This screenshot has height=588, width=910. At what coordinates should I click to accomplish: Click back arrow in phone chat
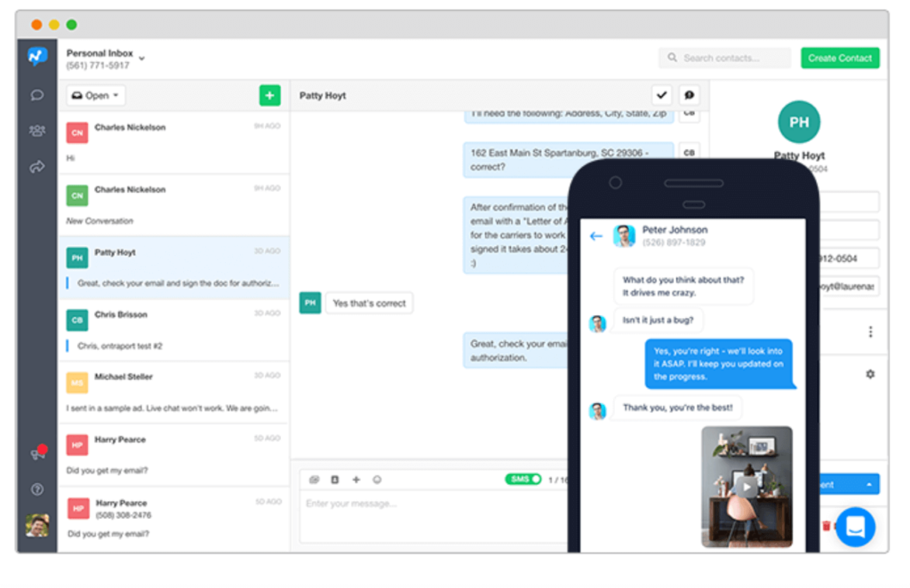click(596, 236)
